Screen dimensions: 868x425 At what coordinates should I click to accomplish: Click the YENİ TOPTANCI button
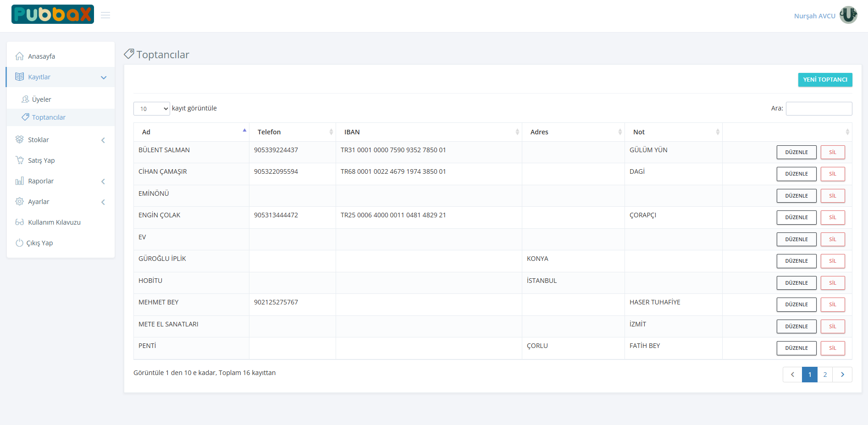click(825, 80)
